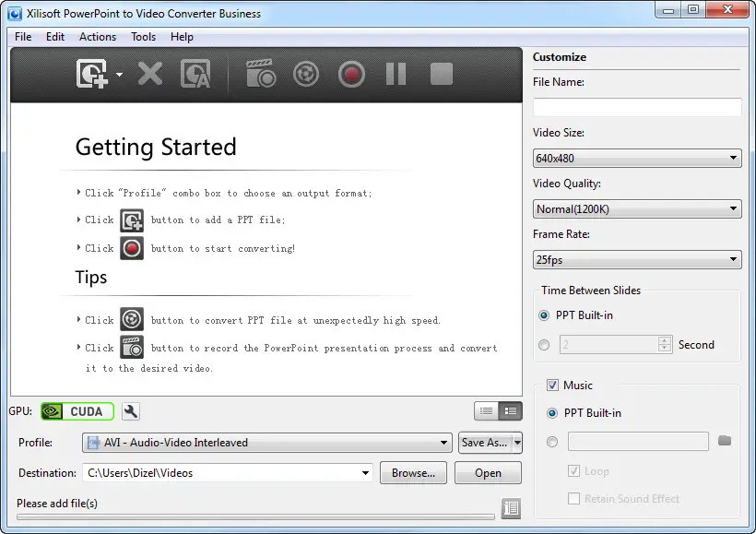Image resolution: width=756 pixels, height=534 pixels.
Task: Click the high-speed convert toolbar icon
Action: click(x=306, y=74)
